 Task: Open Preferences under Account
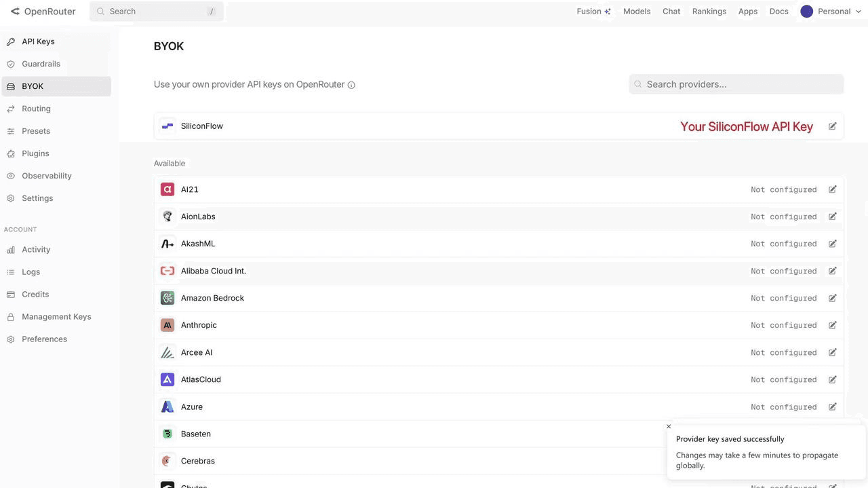pyautogui.click(x=56, y=339)
